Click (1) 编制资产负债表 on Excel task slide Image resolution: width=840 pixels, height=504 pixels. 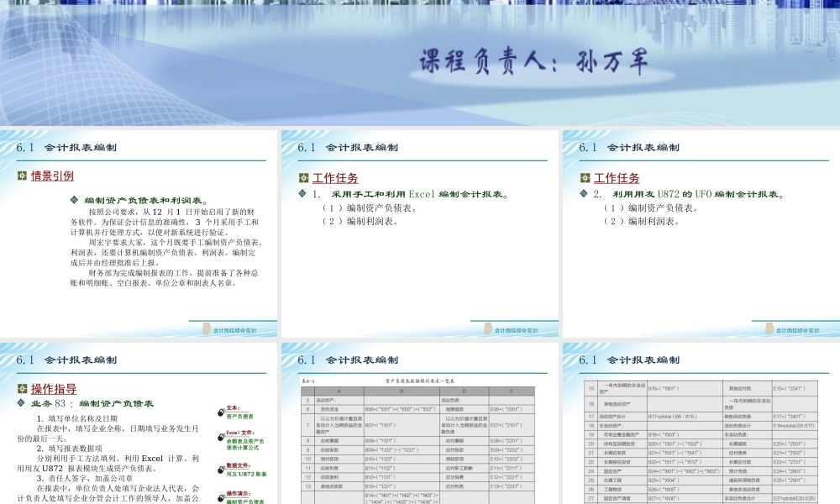tap(369, 207)
